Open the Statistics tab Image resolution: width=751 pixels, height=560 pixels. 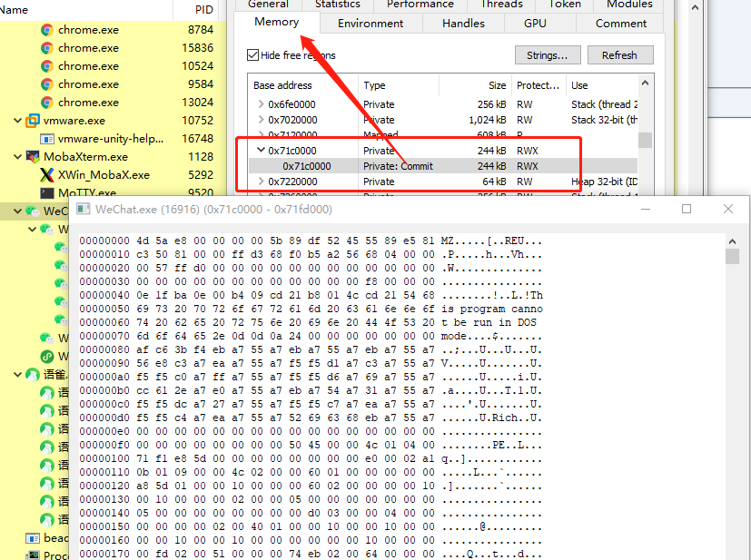[x=338, y=5]
